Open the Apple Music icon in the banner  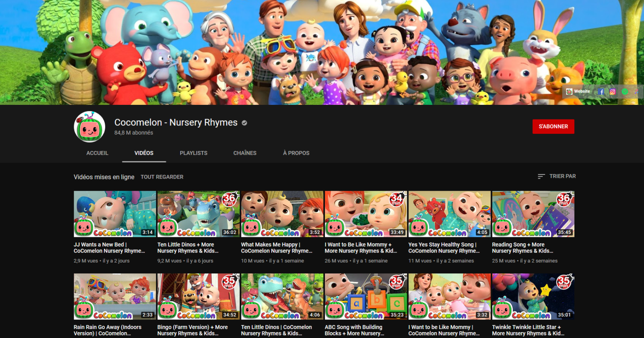pyautogui.click(x=636, y=91)
